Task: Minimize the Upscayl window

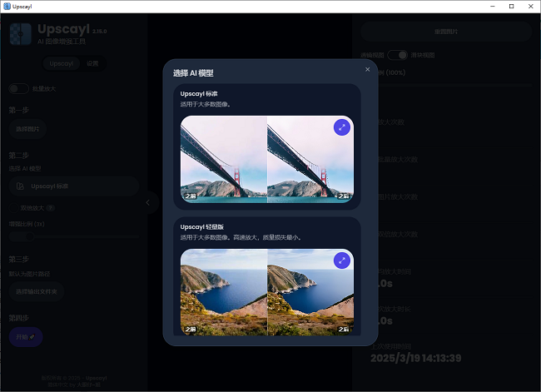Action: coord(493,6)
